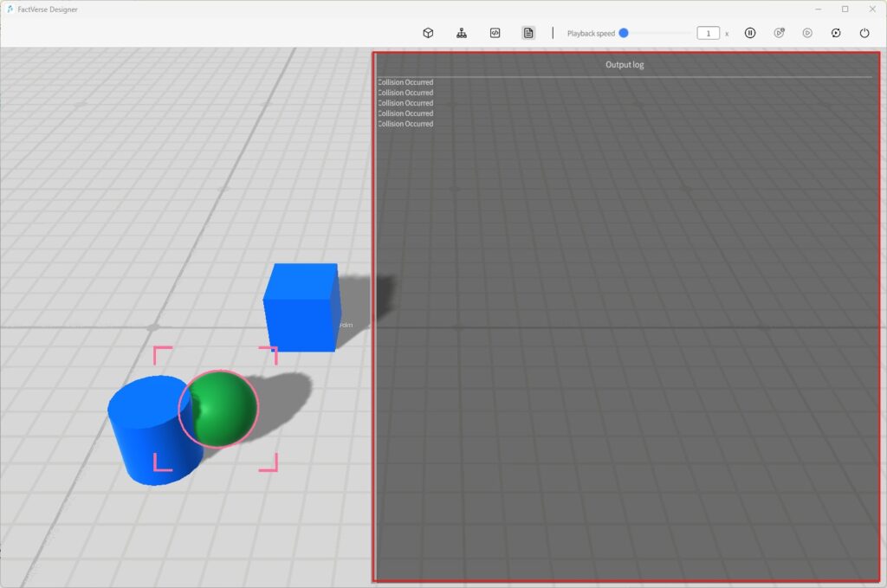Viewport: 887px width, 588px height.
Task: Click the Playback speed slider handle
Action: pos(624,33)
